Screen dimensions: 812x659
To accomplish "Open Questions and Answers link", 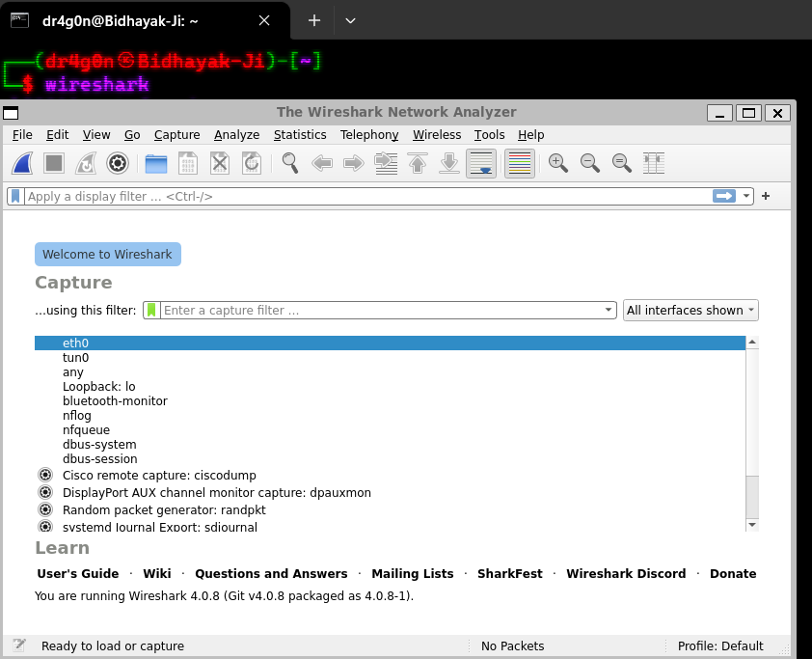I will [x=271, y=573].
